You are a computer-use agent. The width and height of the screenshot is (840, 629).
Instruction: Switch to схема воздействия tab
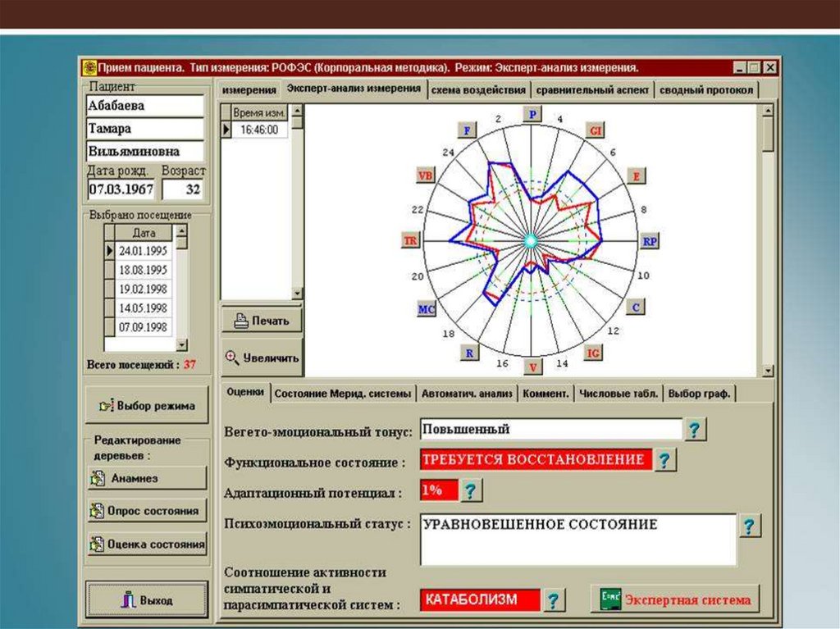point(479,90)
